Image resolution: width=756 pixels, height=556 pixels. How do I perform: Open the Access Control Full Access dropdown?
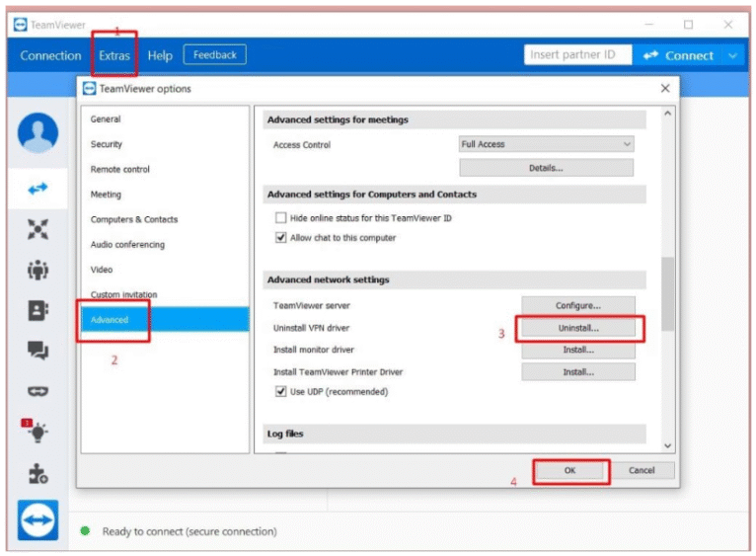pyautogui.click(x=546, y=144)
